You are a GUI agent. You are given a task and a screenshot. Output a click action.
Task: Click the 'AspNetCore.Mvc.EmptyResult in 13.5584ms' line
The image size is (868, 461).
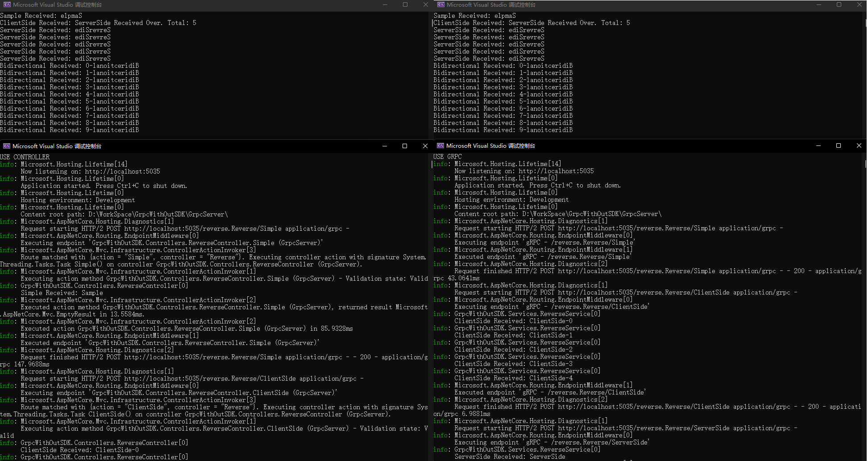point(72,314)
